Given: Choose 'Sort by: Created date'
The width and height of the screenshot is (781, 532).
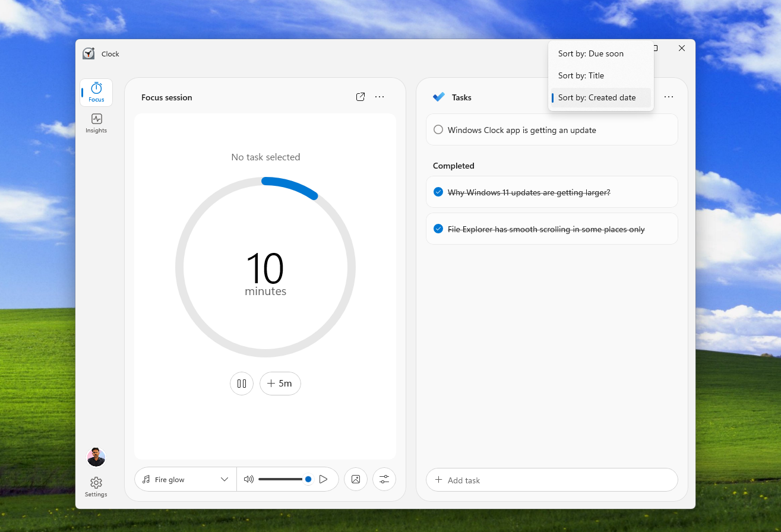Looking at the screenshot, I should 596,97.
